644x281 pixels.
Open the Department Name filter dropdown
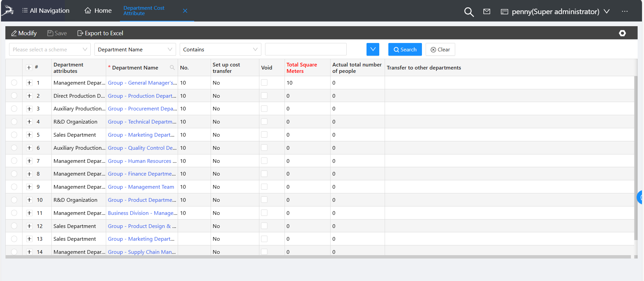click(135, 49)
